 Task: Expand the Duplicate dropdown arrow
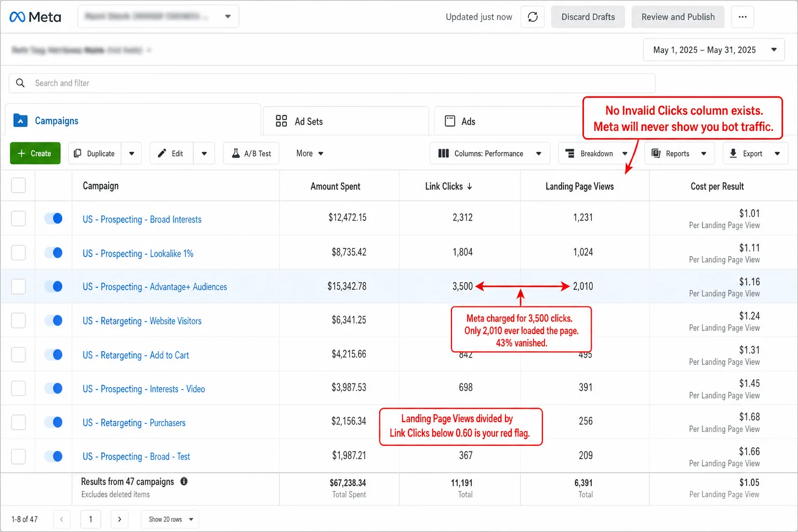131,153
